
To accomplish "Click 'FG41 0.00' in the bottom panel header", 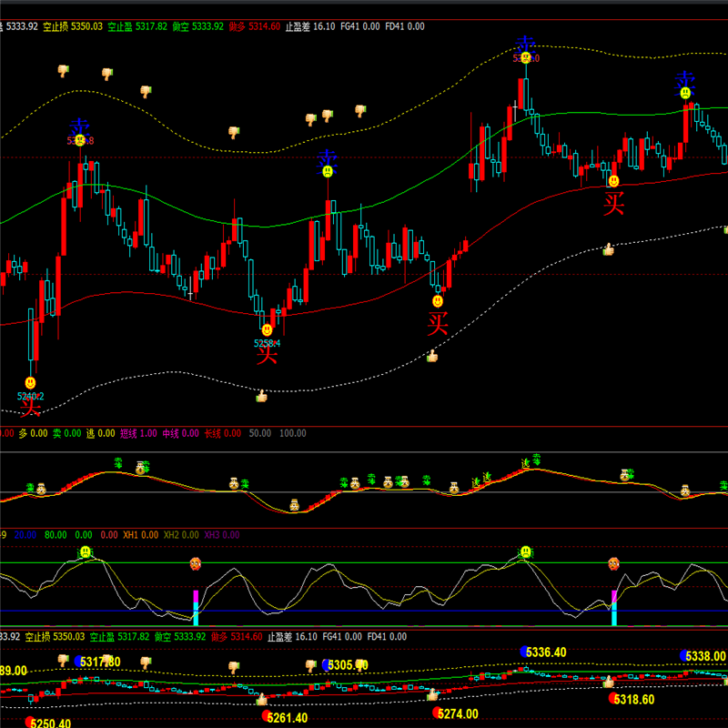I will [342, 636].
